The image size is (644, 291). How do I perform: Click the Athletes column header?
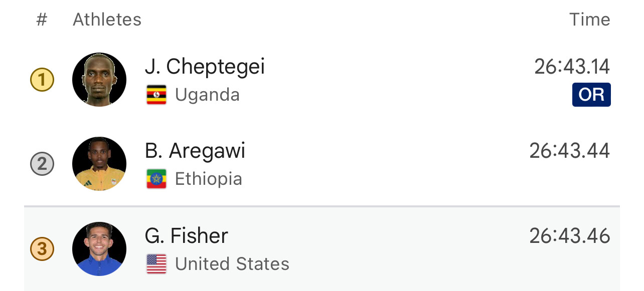pos(107,20)
